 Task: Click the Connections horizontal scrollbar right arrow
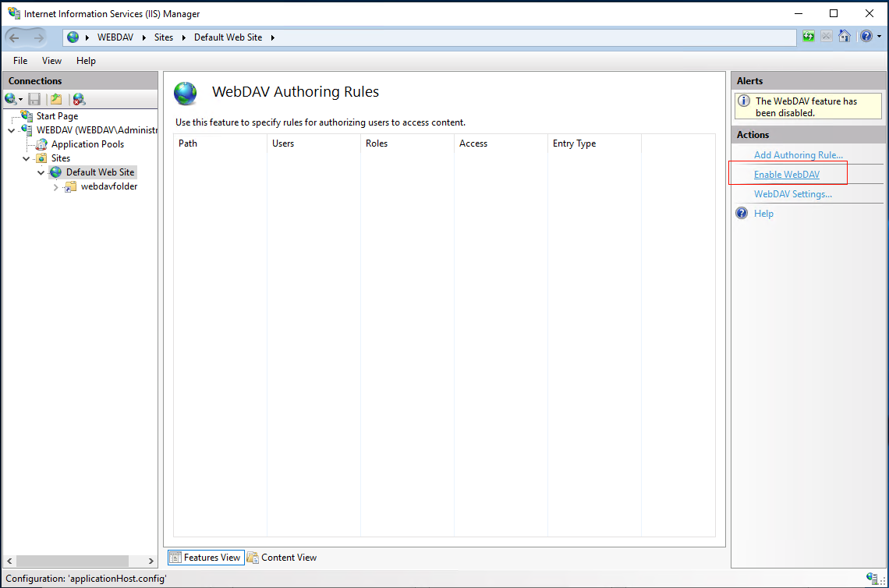(151, 561)
